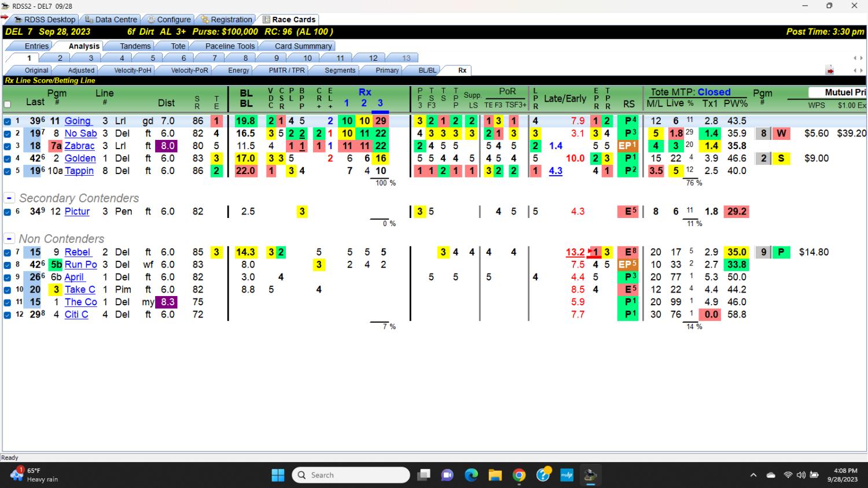
Task: Click the Run Po horse link
Action: coord(80,265)
